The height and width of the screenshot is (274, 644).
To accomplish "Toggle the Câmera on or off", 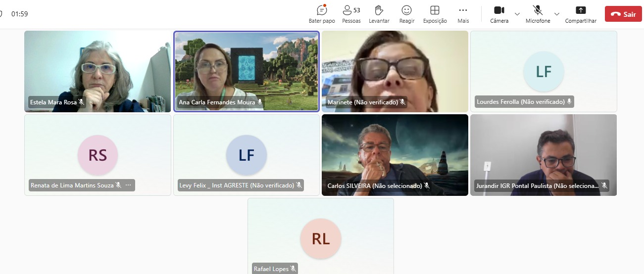I will tap(499, 14).
